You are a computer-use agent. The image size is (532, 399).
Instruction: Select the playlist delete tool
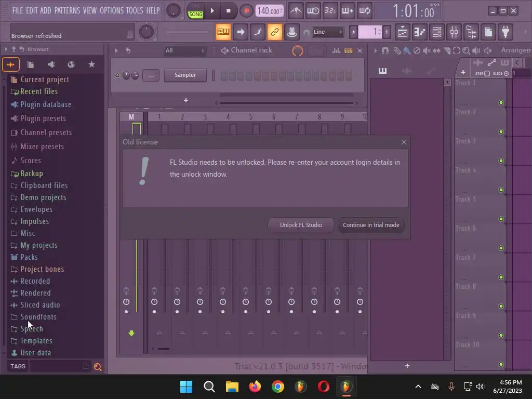(417, 50)
